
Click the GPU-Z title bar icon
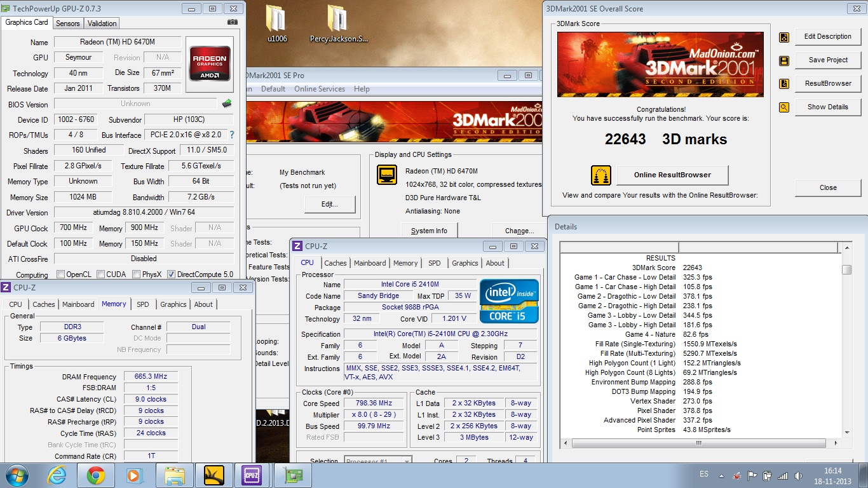coord(6,9)
